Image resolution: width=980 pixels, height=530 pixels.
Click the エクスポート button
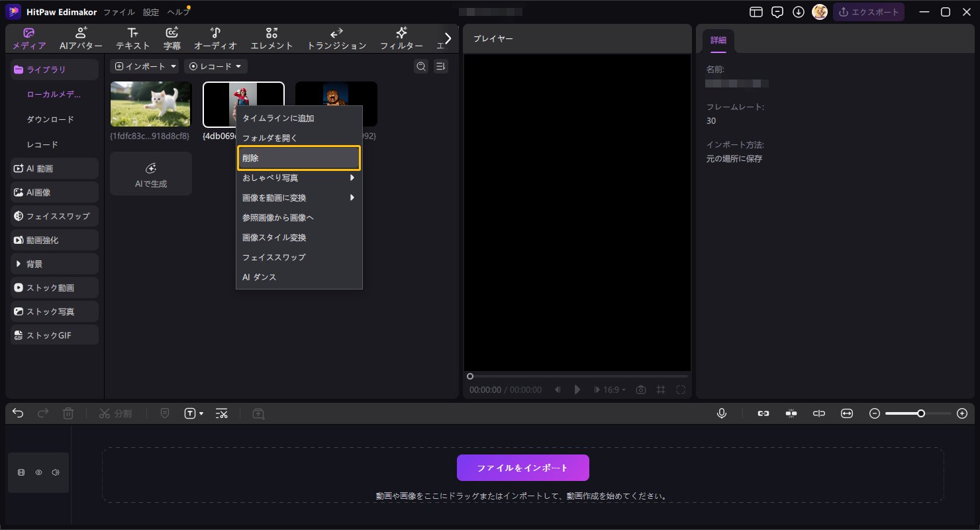tap(869, 11)
